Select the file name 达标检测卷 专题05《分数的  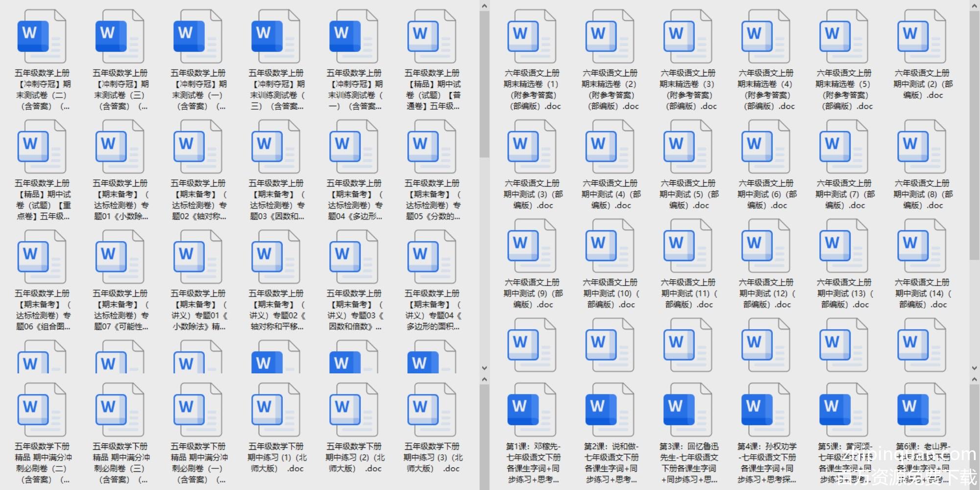(432, 200)
